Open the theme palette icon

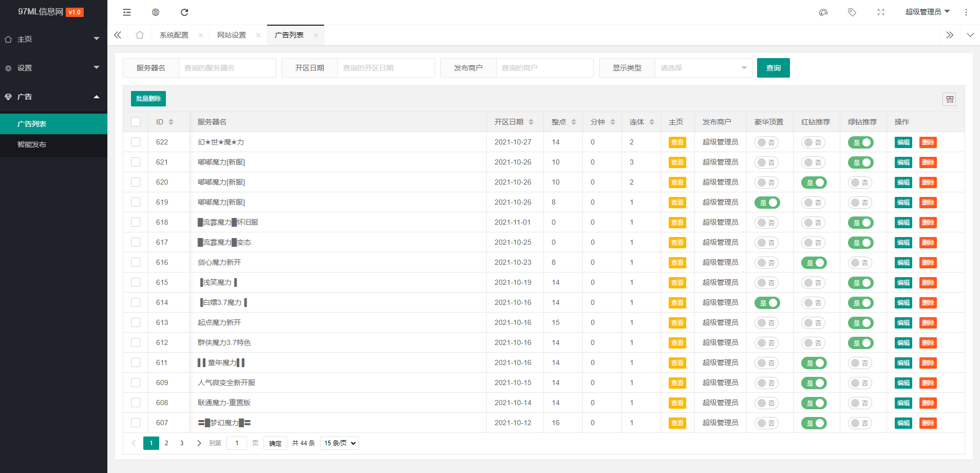click(824, 12)
